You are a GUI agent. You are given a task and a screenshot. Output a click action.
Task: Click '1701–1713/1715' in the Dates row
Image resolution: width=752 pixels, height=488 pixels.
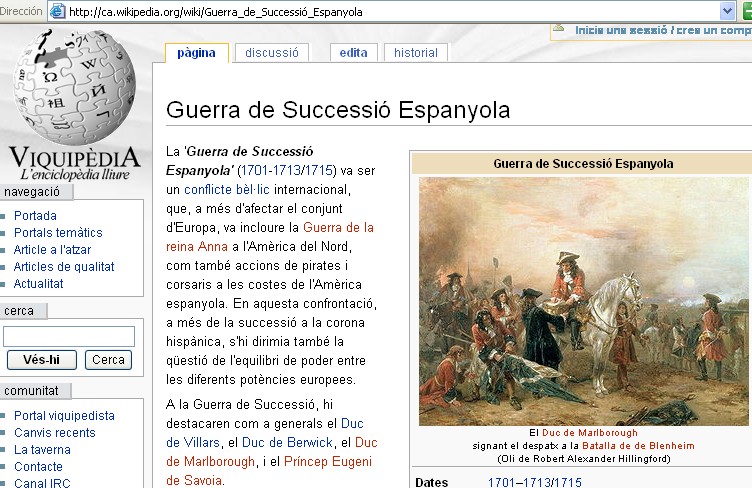point(535,482)
